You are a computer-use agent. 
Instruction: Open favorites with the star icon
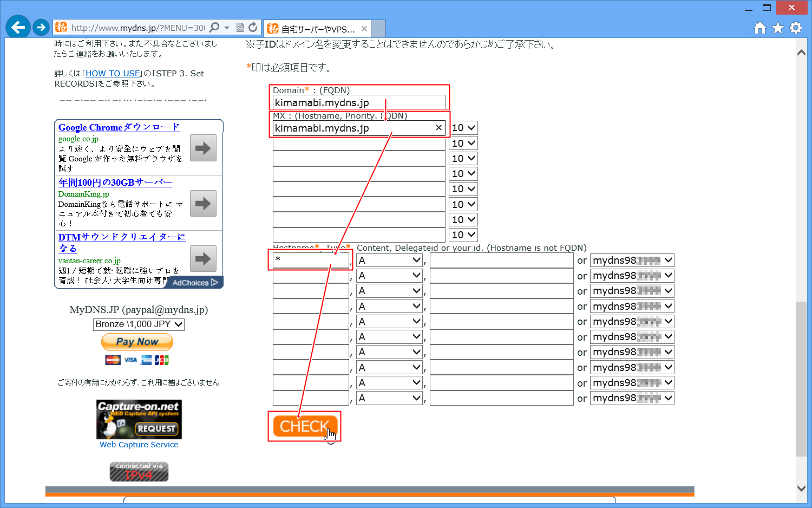pos(778,27)
